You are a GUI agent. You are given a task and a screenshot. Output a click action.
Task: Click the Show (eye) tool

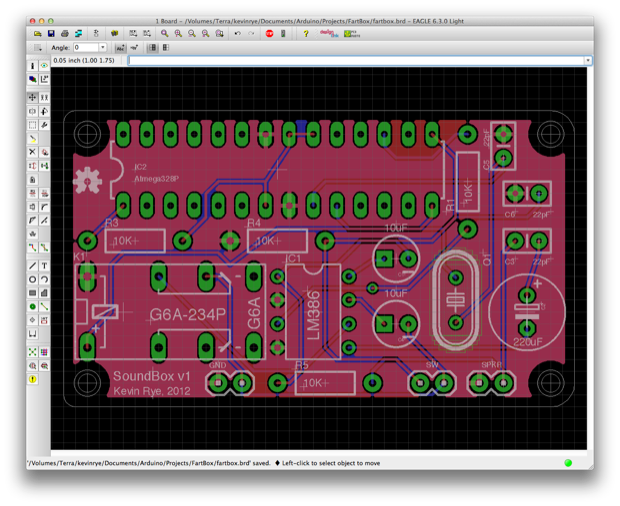click(44, 66)
